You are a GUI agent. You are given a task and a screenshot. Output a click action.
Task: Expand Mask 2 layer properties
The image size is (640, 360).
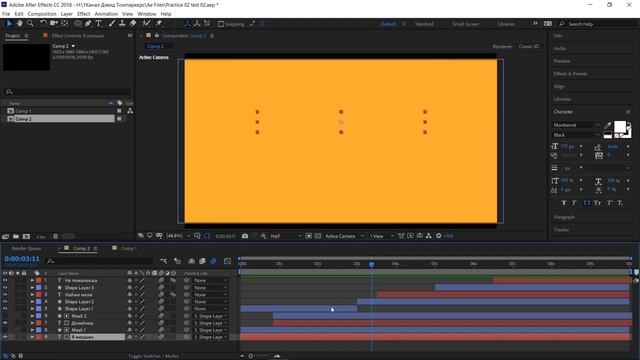click(x=32, y=316)
